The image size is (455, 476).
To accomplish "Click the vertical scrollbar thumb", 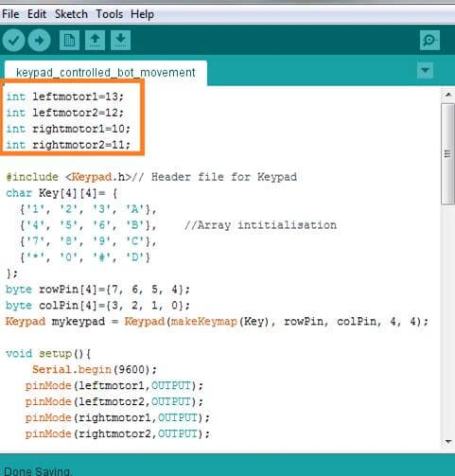I will pos(447,154).
